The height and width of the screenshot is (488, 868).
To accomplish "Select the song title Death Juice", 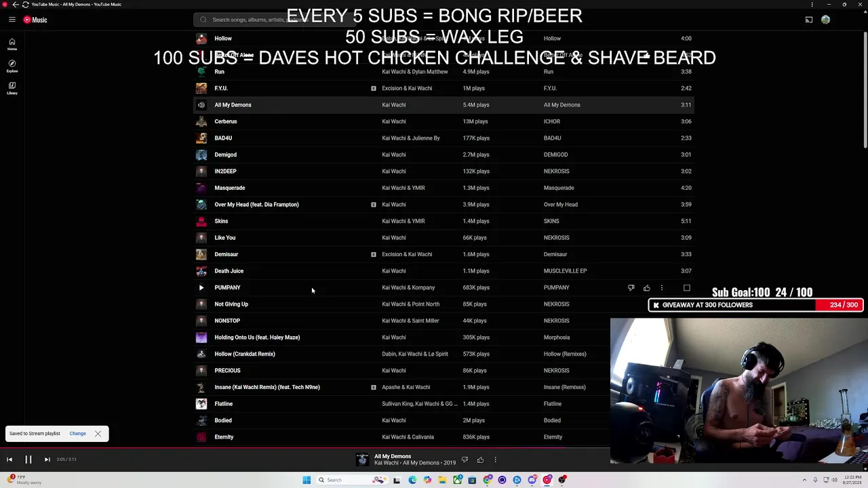I will pyautogui.click(x=229, y=271).
